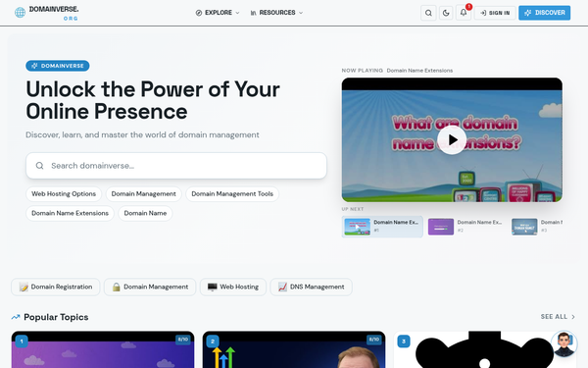Click the blue Discover button

(545, 13)
